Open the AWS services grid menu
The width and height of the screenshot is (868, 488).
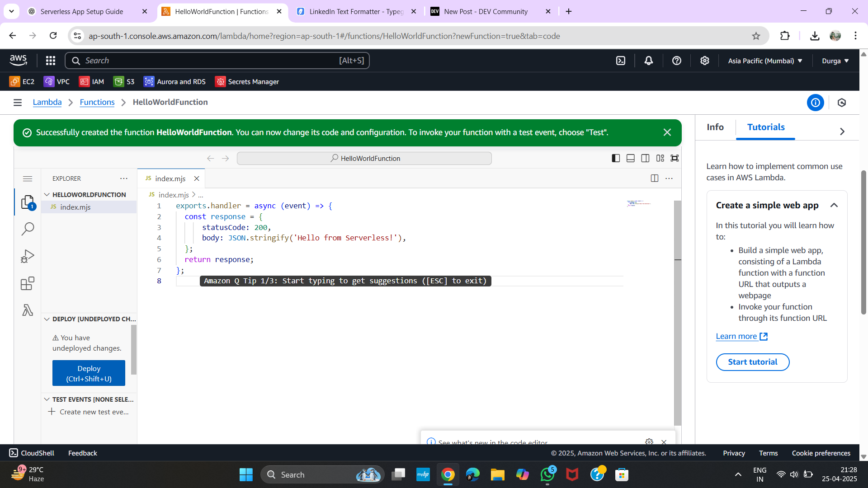(51, 61)
